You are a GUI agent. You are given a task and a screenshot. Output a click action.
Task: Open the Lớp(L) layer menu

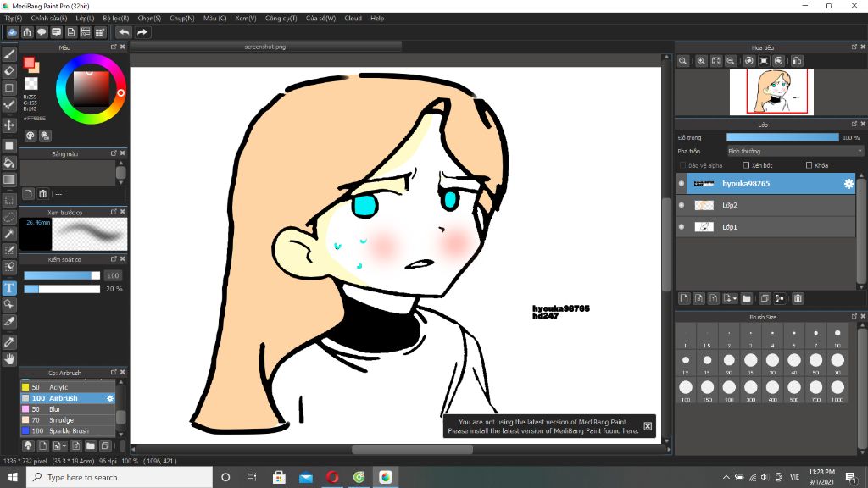[x=85, y=19]
